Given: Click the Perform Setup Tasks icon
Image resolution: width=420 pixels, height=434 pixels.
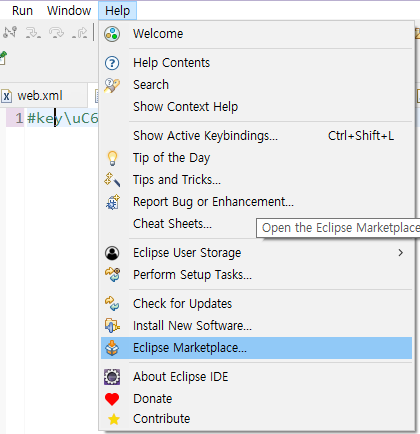Looking at the screenshot, I should tap(112, 275).
